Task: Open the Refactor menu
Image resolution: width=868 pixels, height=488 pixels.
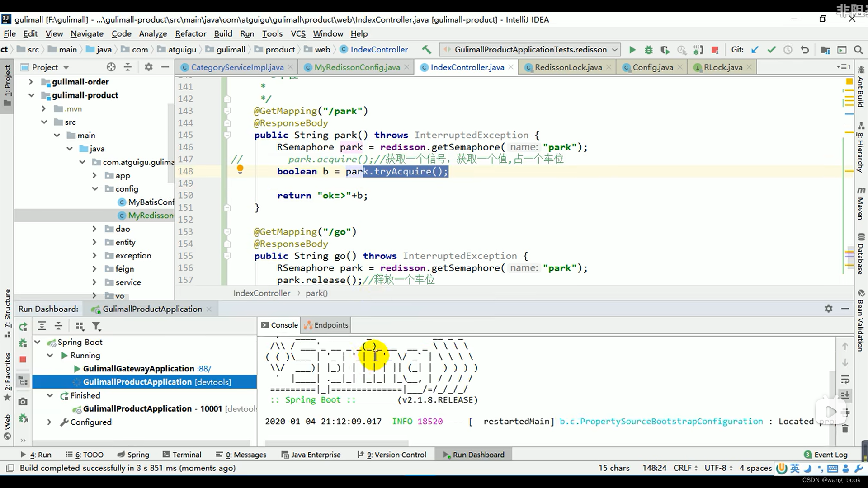Action: pyautogui.click(x=191, y=33)
